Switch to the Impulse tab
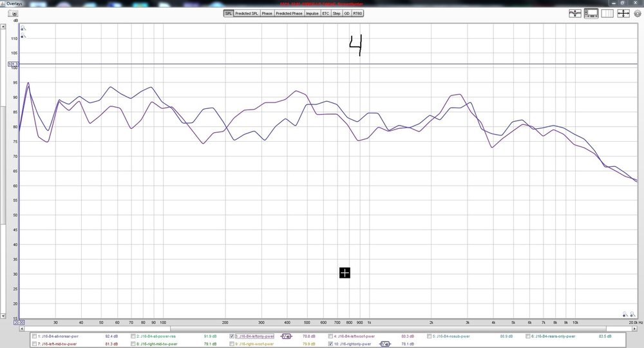This screenshot has width=644, height=348. pos(312,14)
